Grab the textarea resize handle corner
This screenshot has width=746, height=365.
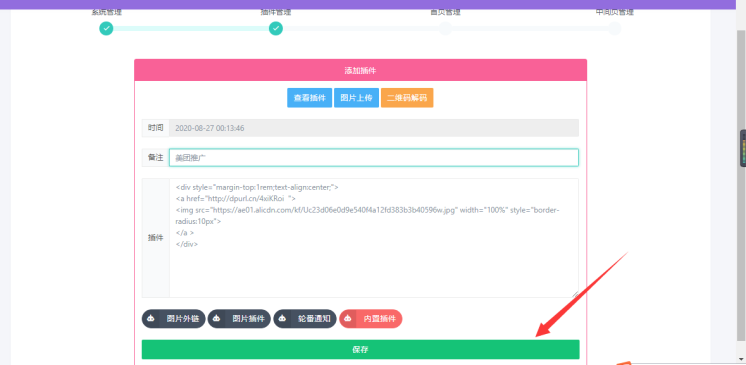[575, 294]
